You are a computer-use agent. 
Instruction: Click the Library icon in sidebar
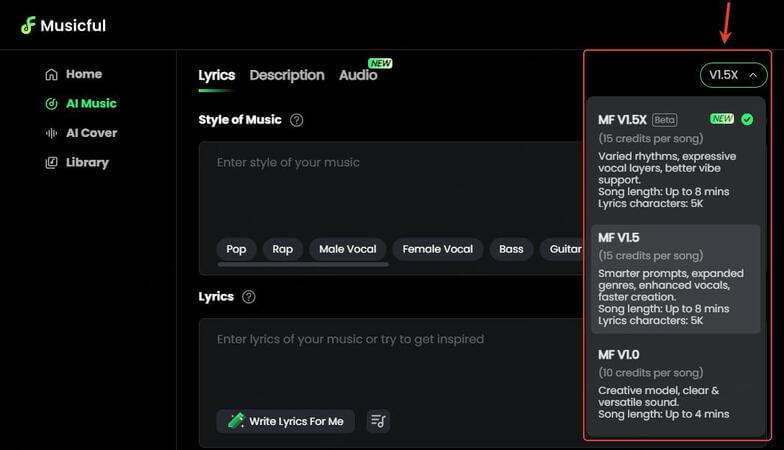(52, 162)
